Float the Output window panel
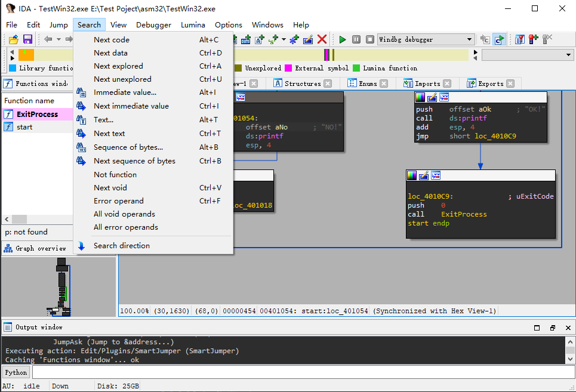 (553, 328)
